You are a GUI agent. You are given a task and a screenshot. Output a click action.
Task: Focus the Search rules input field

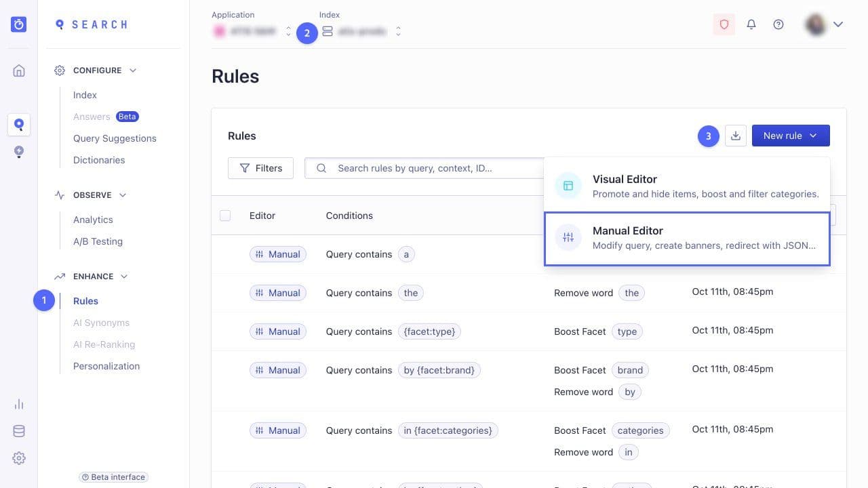pos(425,168)
